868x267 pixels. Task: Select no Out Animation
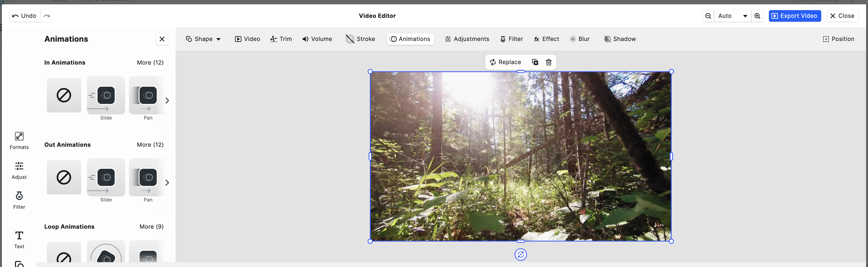tap(64, 177)
